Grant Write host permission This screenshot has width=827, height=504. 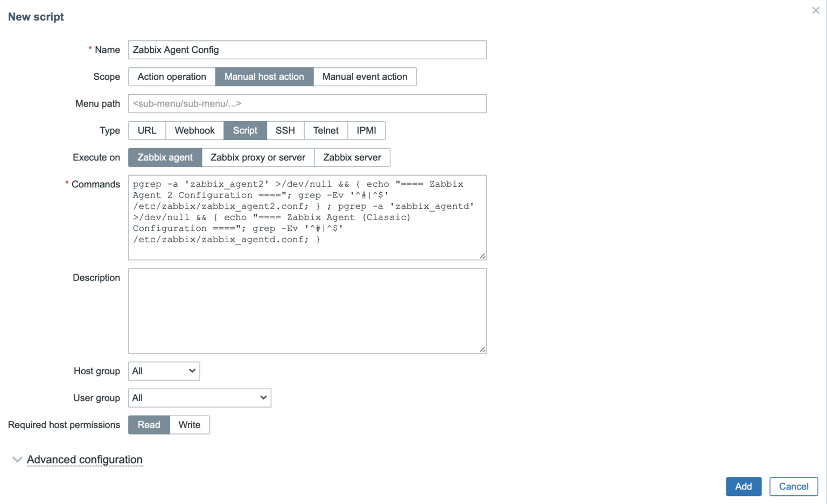point(189,425)
